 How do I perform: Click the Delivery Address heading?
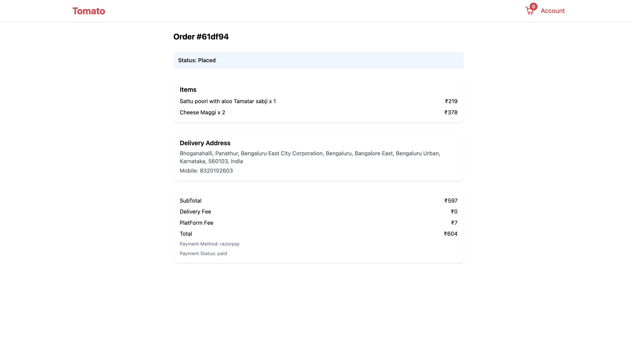pyautogui.click(x=205, y=143)
